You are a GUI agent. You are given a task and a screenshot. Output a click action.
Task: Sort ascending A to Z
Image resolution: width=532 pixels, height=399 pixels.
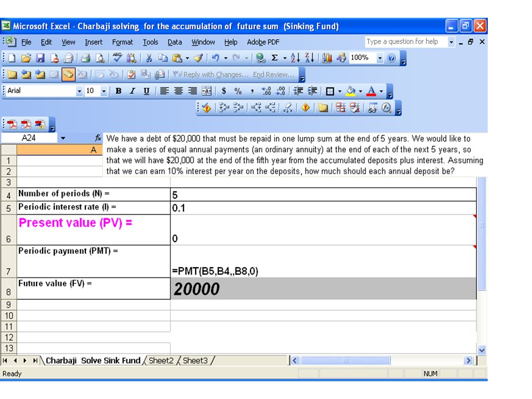295,58
